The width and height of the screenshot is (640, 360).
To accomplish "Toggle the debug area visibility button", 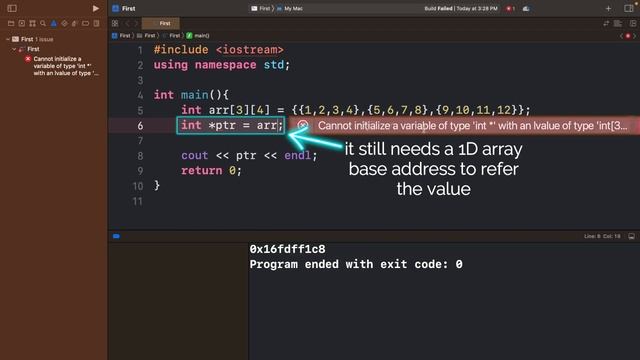I will click(631, 236).
